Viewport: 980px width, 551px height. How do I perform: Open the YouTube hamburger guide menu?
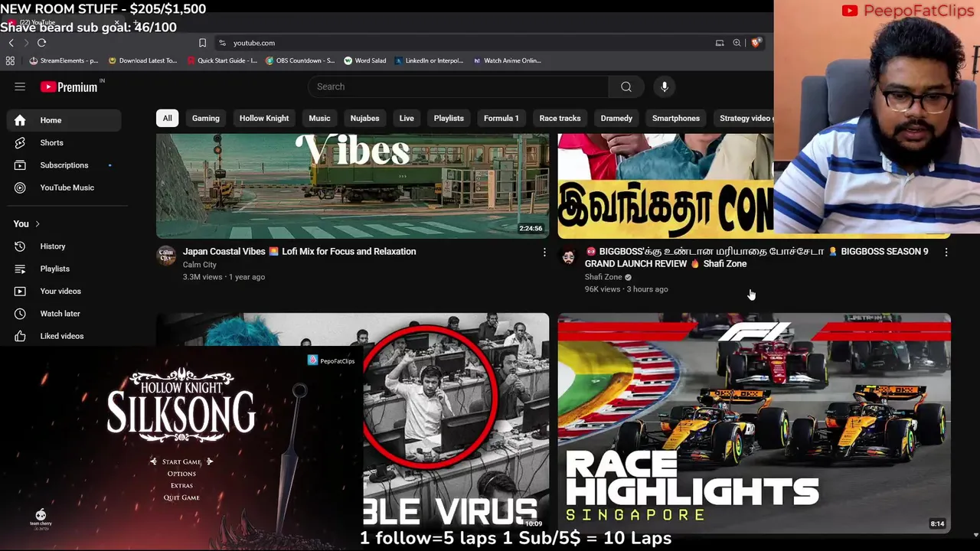tap(20, 86)
